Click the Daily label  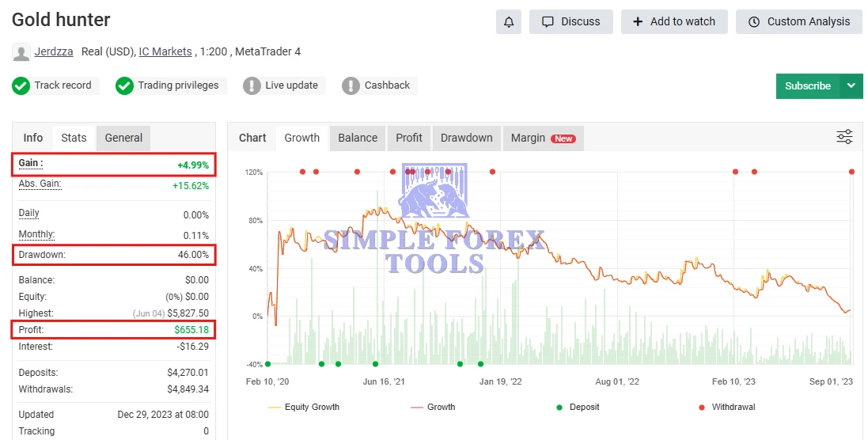28,213
